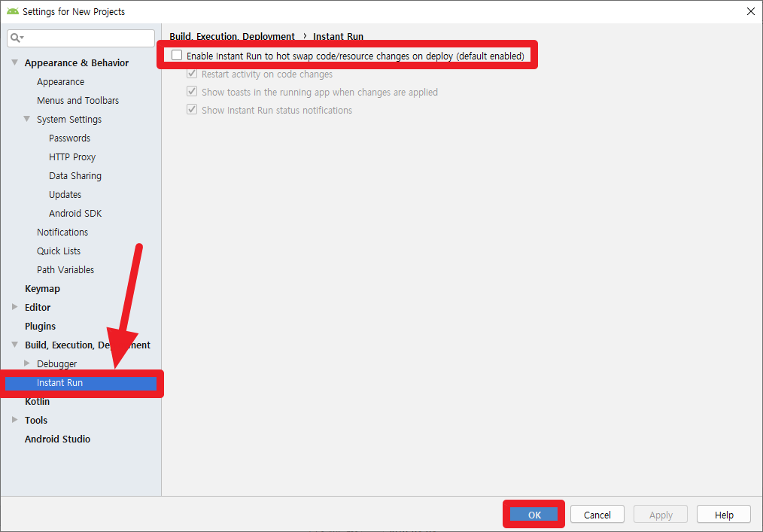Close the Settings for New Projects dialog

tap(751, 11)
